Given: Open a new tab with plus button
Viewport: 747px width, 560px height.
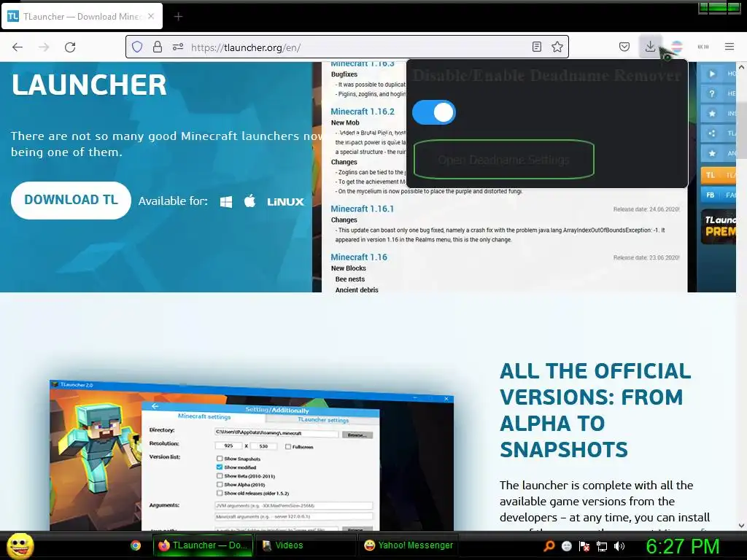Looking at the screenshot, I should [x=178, y=17].
